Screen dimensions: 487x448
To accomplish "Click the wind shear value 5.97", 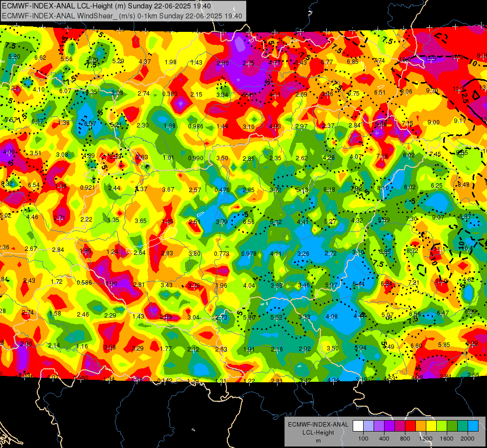I will click(331, 285).
